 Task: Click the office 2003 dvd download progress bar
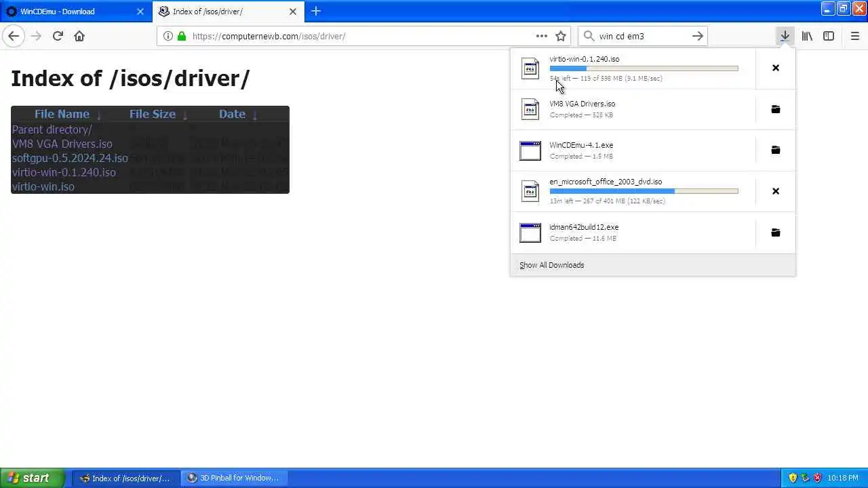click(x=644, y=191)
